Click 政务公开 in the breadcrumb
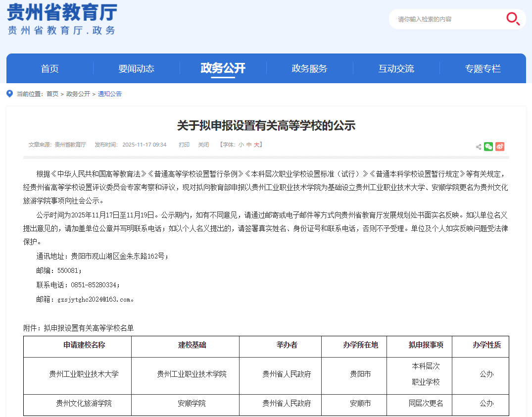This screenshot has width=532, height=417. pyautogui.click(x=78, y=94)
